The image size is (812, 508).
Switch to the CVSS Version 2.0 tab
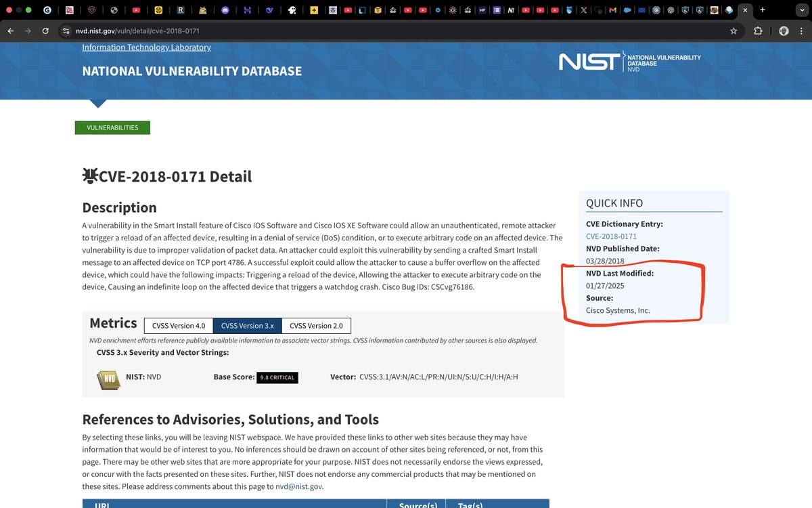pos(317,325)
